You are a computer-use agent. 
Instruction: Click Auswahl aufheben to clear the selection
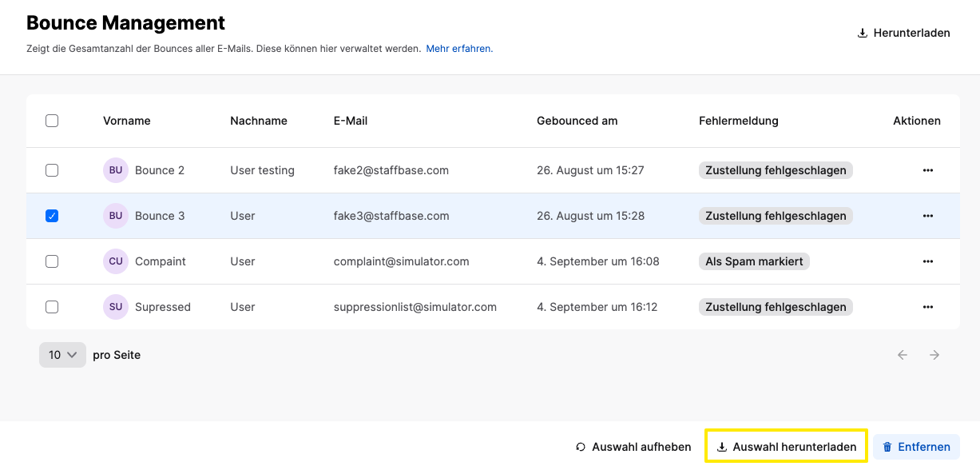pyautogui.click(x=633, y=447)
